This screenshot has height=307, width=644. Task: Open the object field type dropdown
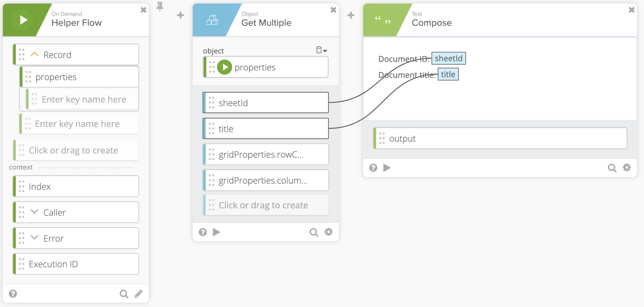pos(321,50)
